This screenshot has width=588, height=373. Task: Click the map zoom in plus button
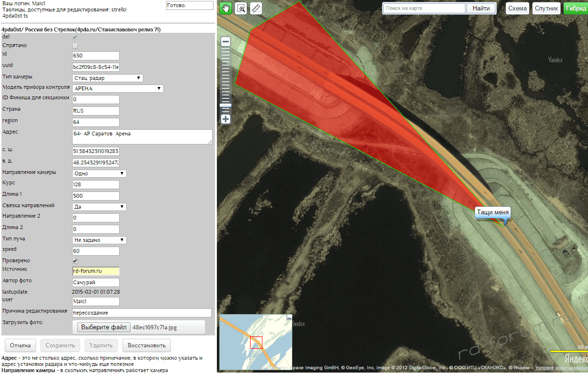coord(226,119)
